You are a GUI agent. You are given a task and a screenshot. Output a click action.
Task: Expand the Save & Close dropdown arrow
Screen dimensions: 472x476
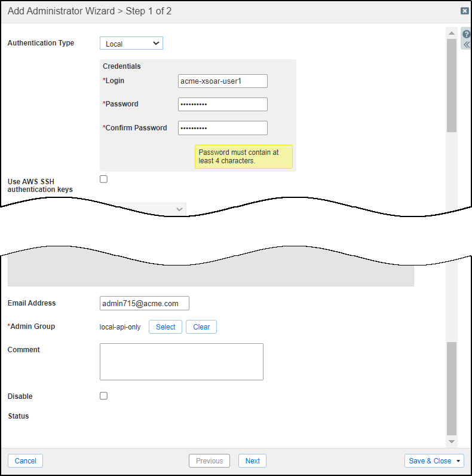[459, 461]
